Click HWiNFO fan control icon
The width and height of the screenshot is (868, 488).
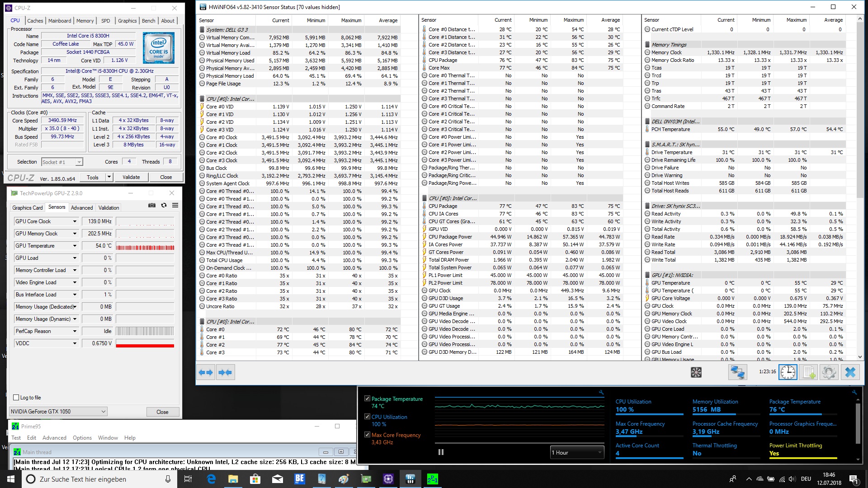point(696,372)
